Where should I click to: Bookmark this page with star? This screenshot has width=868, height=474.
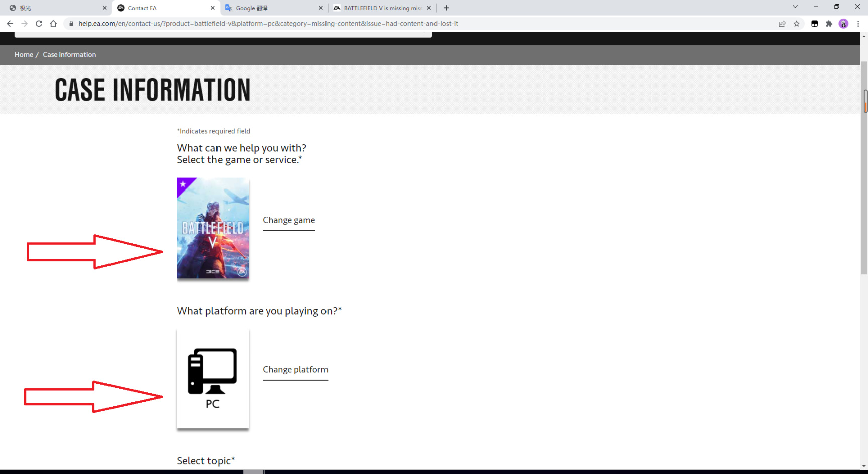797,24
